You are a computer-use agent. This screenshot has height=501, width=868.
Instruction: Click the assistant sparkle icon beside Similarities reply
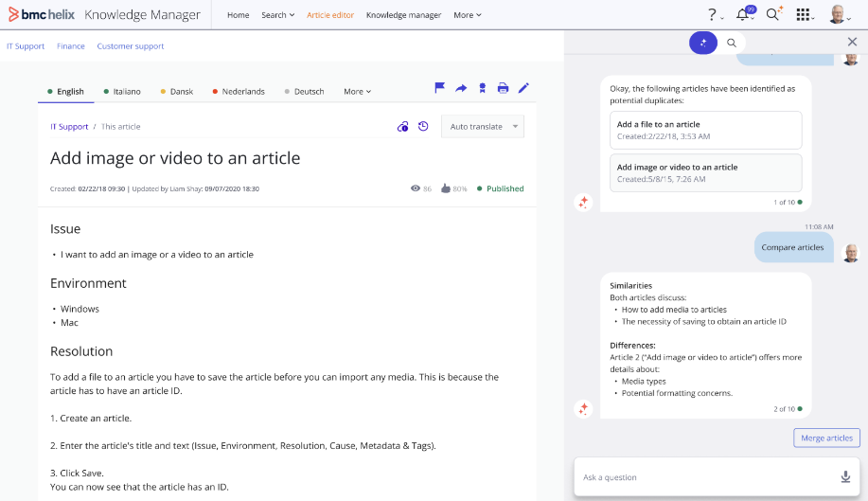(x=583, y=408)
